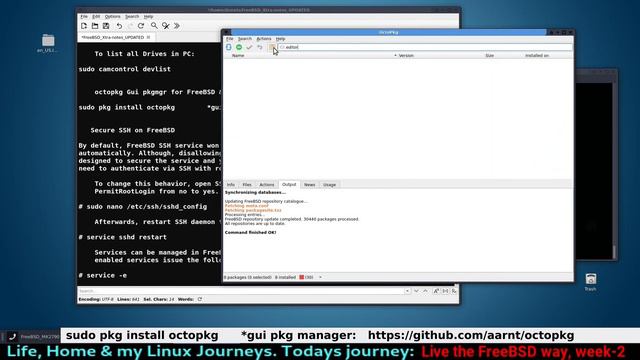
Task: Open Search menu in the text editor
Action: tap(132, 16)
